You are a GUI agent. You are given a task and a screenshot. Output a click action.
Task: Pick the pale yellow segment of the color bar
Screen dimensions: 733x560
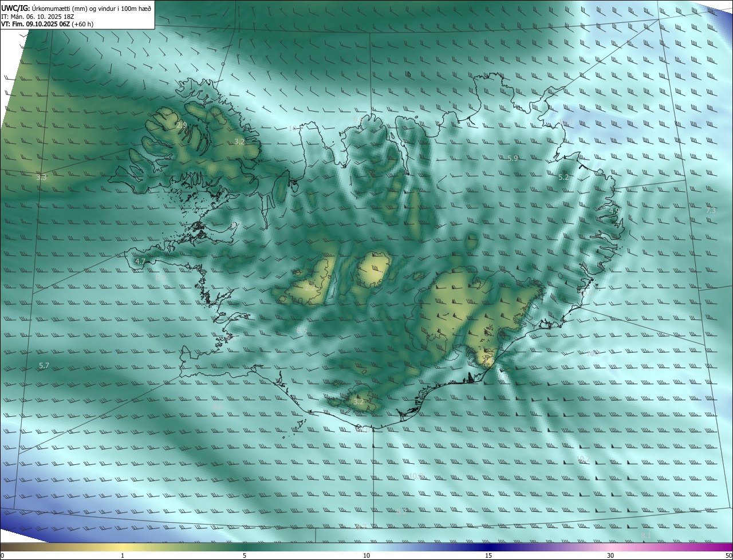123,547
